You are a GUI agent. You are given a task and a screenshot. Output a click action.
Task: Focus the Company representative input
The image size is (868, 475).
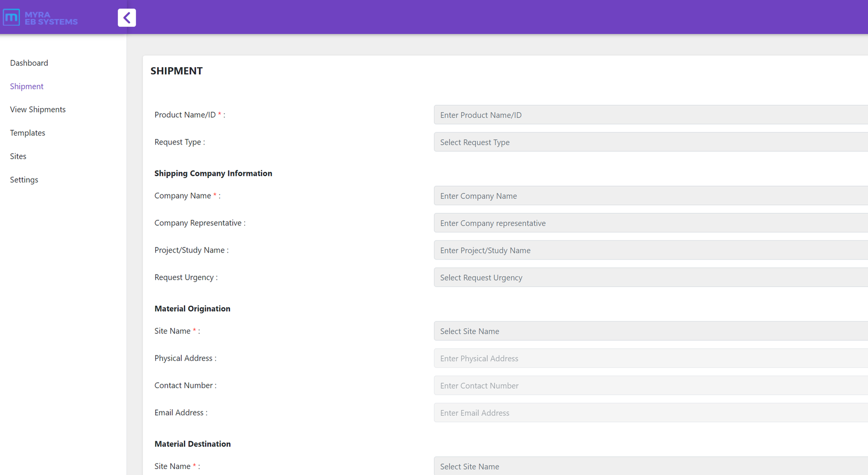[x=651, y=223]
